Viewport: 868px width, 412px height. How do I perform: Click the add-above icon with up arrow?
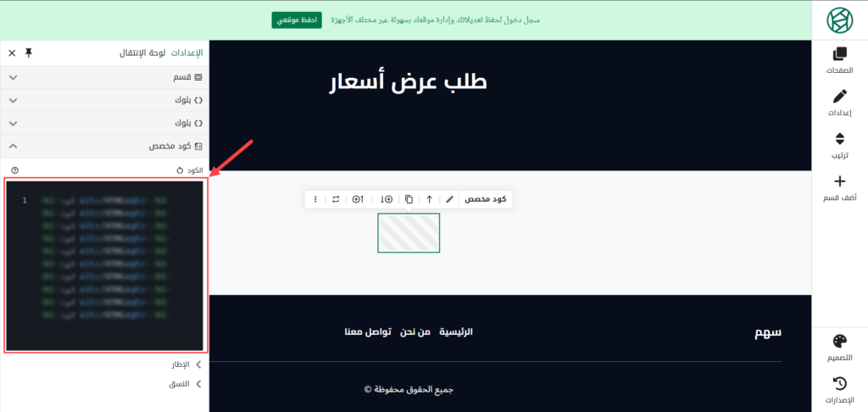358,199
